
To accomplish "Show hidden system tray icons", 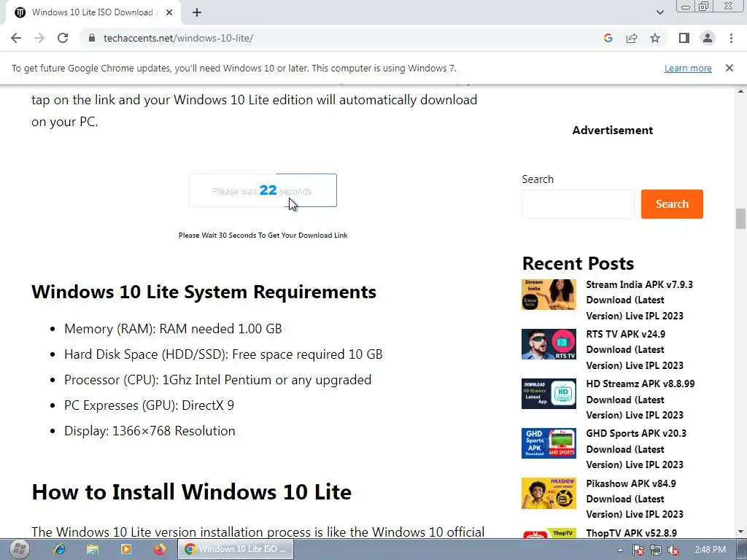I will pos(620,550).
